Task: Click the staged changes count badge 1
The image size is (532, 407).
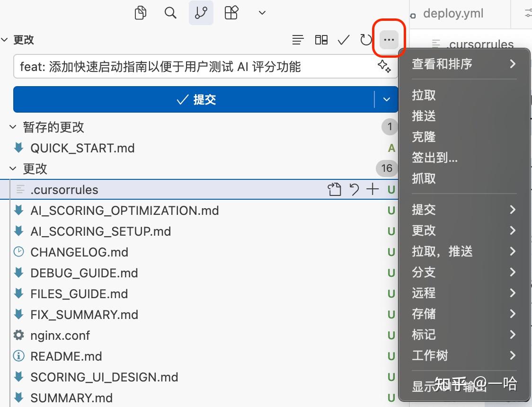Action: coord(390,127)
